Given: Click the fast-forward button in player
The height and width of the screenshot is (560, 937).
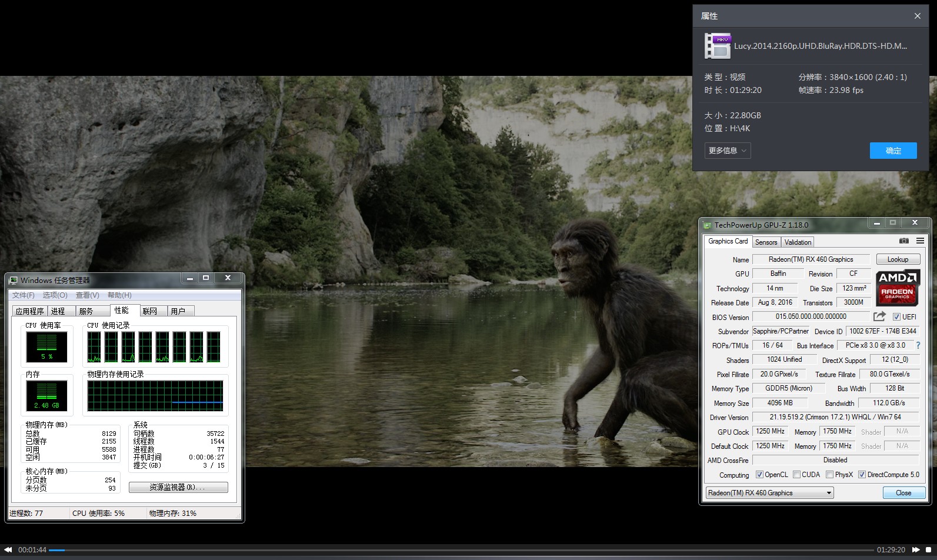Looking at the screenshot, I should tap(916, 550).
